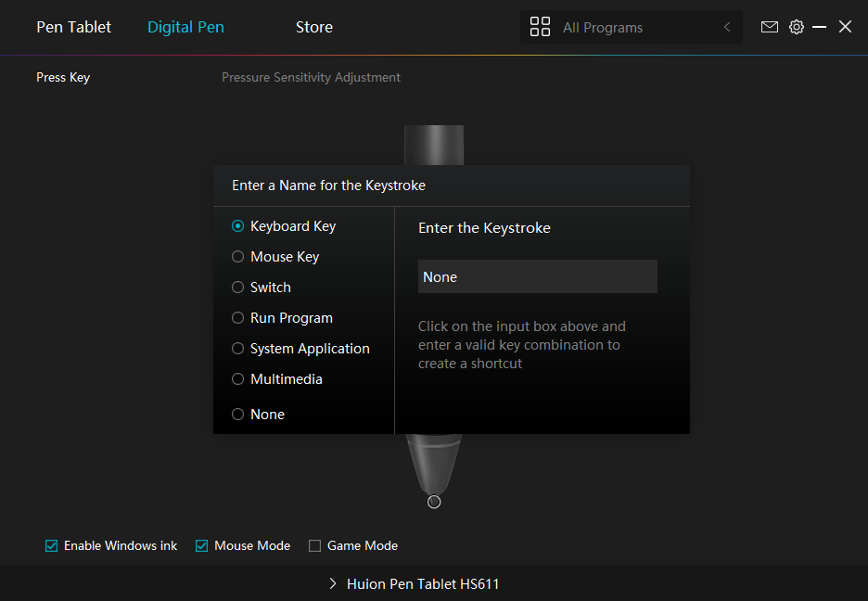Open settings via the gear icon
The height and width of the screenshot is (601, 868).
point(796,27)
